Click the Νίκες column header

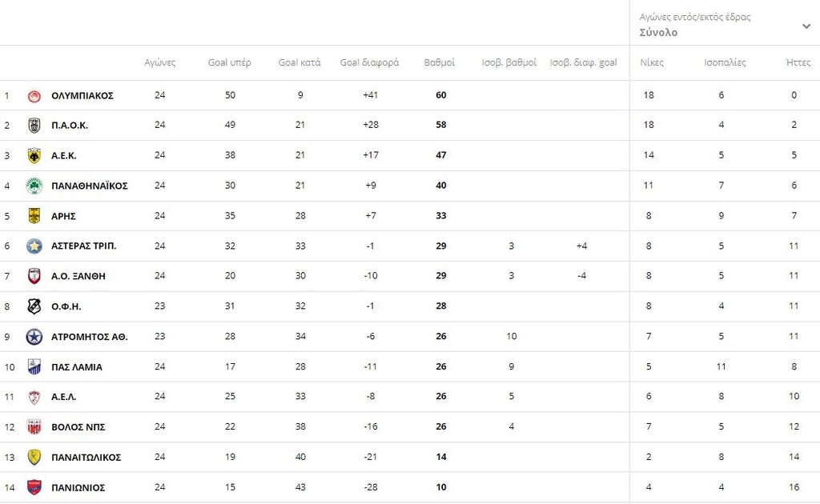[652, 62]
